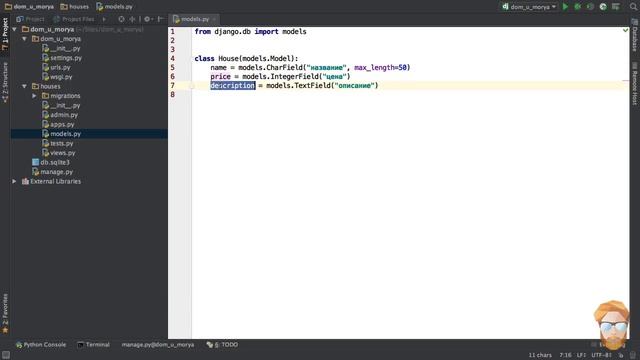Toggle the 1: Project tool window
640x360 pixels.
point(5,34)
